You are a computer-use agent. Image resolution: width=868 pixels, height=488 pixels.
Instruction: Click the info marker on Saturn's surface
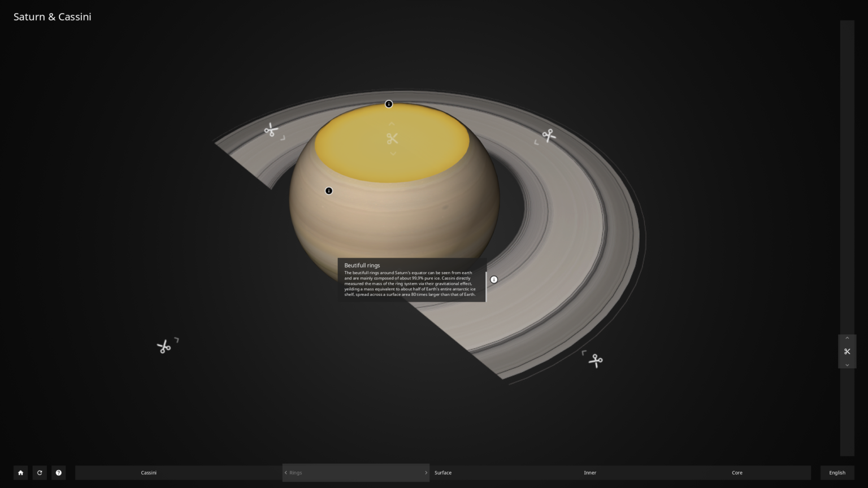click(329, 191)
